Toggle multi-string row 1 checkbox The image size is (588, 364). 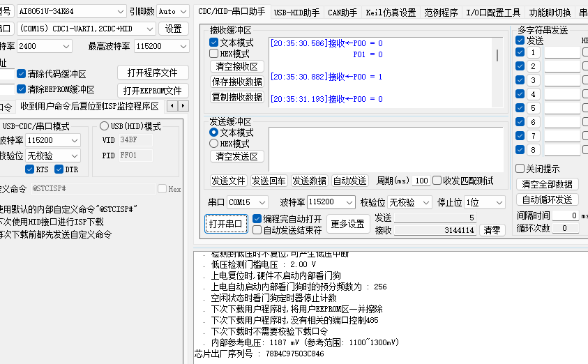(x=520, y=52)
